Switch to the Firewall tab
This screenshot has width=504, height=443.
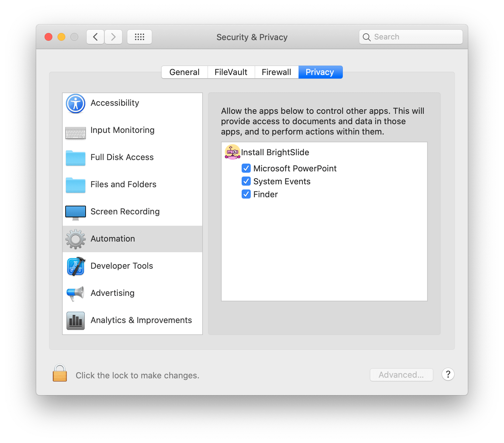pos(276,72)
